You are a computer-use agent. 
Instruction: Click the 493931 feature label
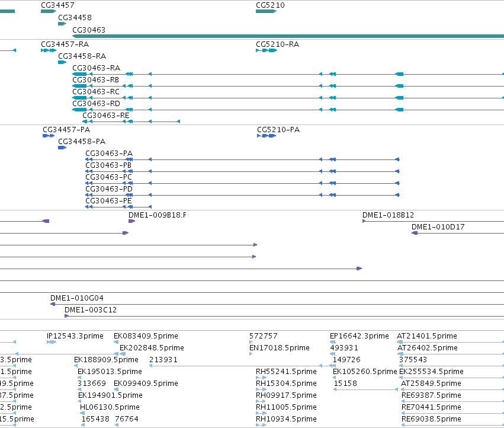(344, 348)
